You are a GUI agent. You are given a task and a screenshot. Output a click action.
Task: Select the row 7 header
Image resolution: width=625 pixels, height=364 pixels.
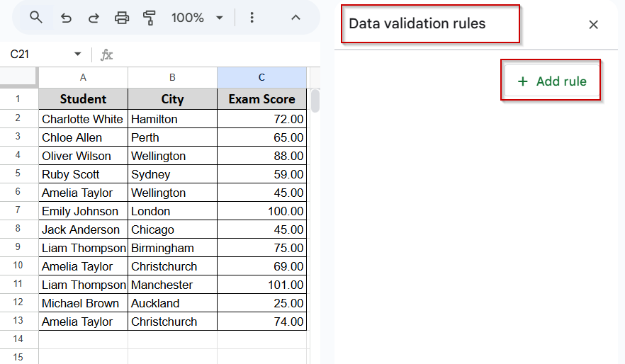(18, 210)
